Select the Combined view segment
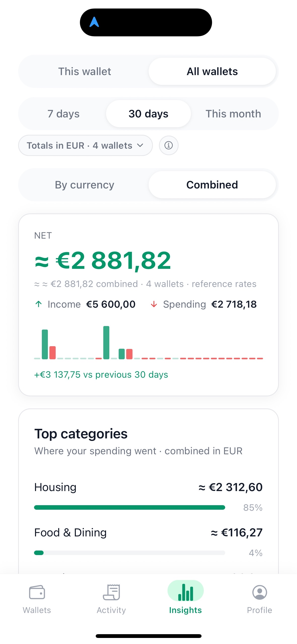297x644 pixels. 212,185
